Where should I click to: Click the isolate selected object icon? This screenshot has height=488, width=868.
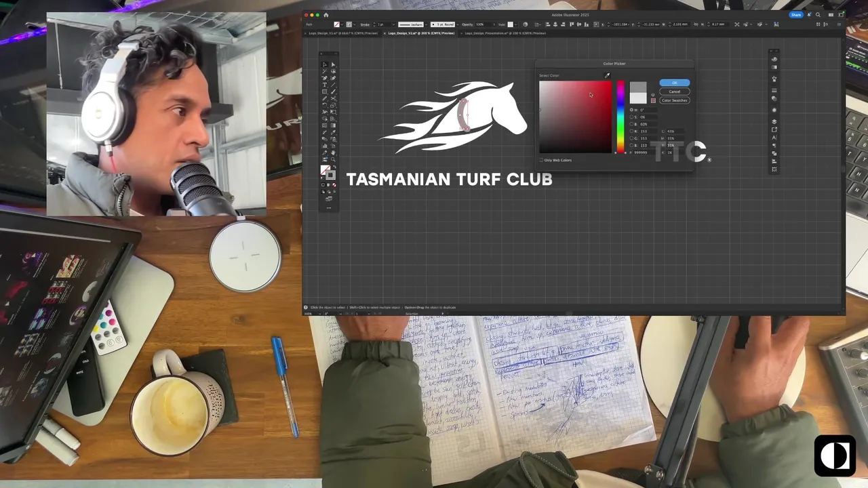pos(736,24)
